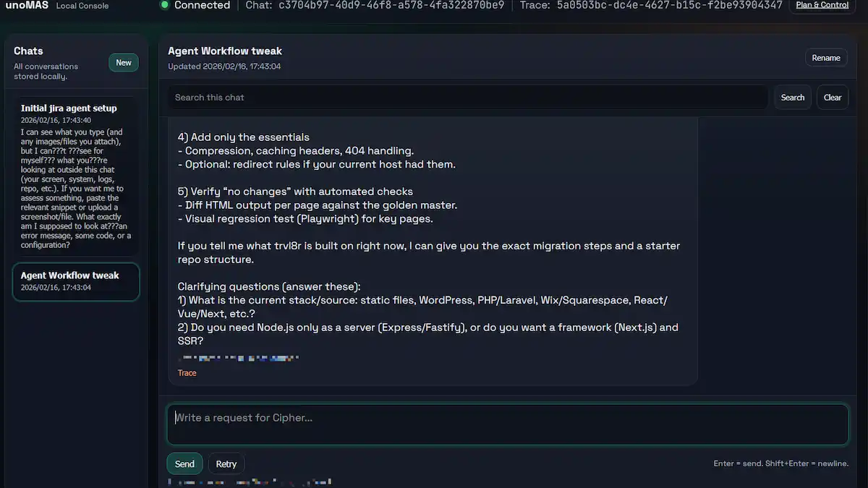This screenshot has width=868, height=488.
Task: Click the Local Console label
Action: point(82,6)
